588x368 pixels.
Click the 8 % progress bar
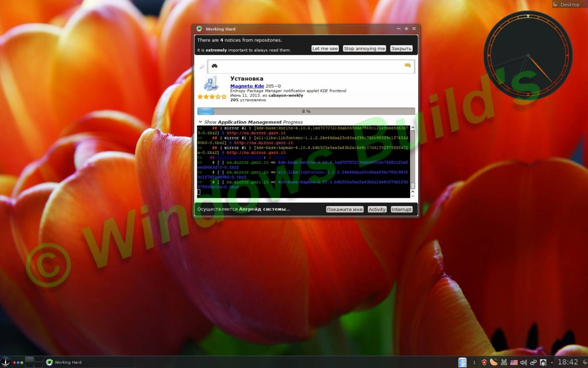coord(306,111)
